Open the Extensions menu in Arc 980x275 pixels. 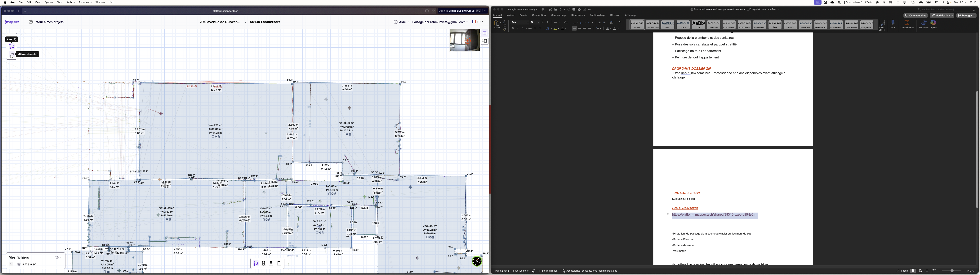tap(85, 2)
